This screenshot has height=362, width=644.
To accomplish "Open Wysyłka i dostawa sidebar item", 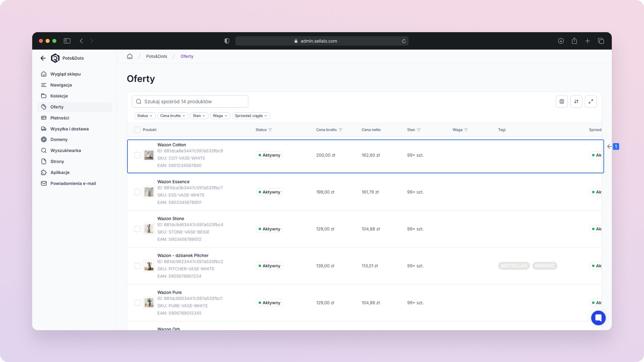I will coord(69,129).
